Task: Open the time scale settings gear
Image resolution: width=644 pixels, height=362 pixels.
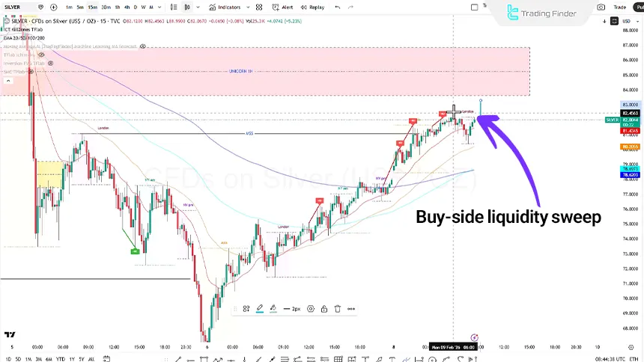Action: click(631, 347)
